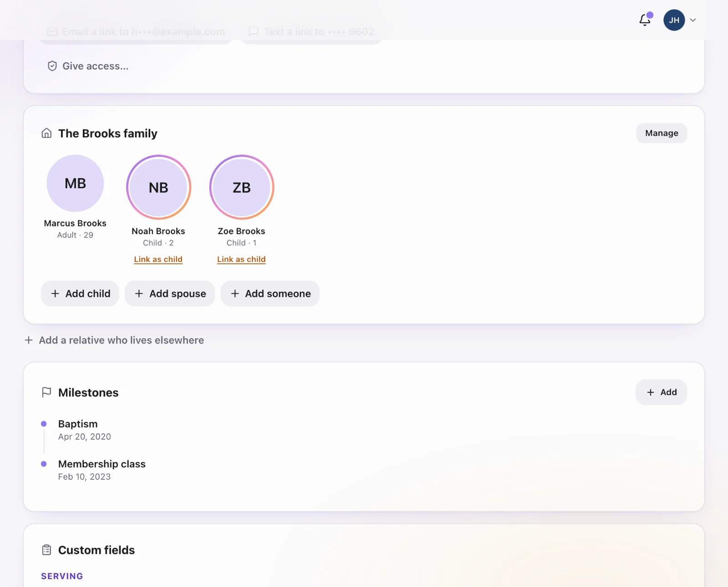
Task: Select the Baptism milestone
Action: tap(78, 424)
